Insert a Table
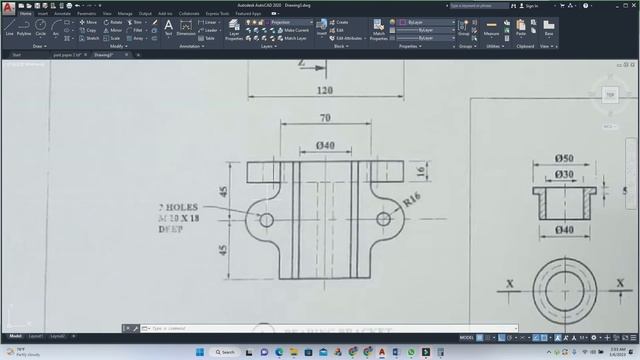The image size is (640, 360). [x=207, y=38]
